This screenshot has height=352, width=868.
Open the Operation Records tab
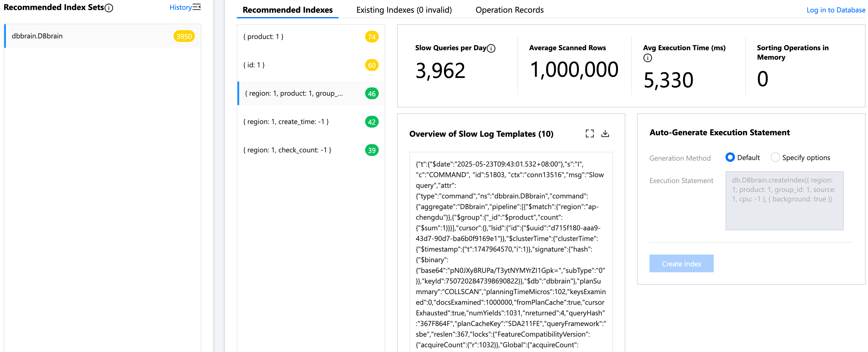(509, 10)
